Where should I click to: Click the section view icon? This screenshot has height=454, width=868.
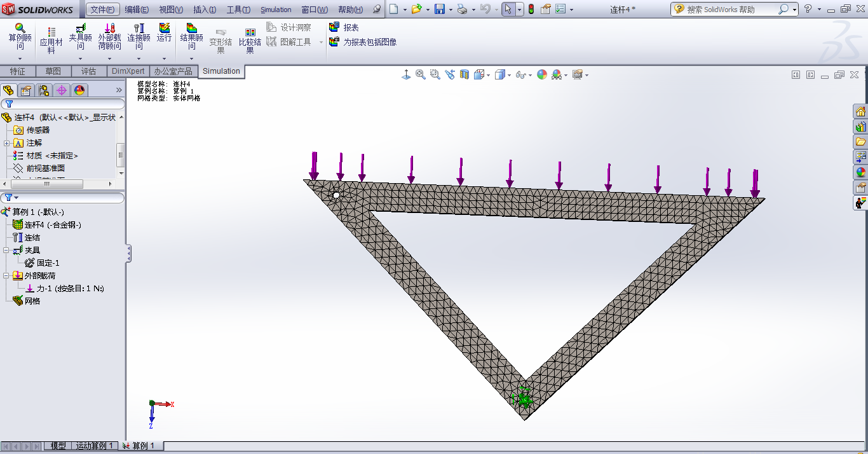465,74
